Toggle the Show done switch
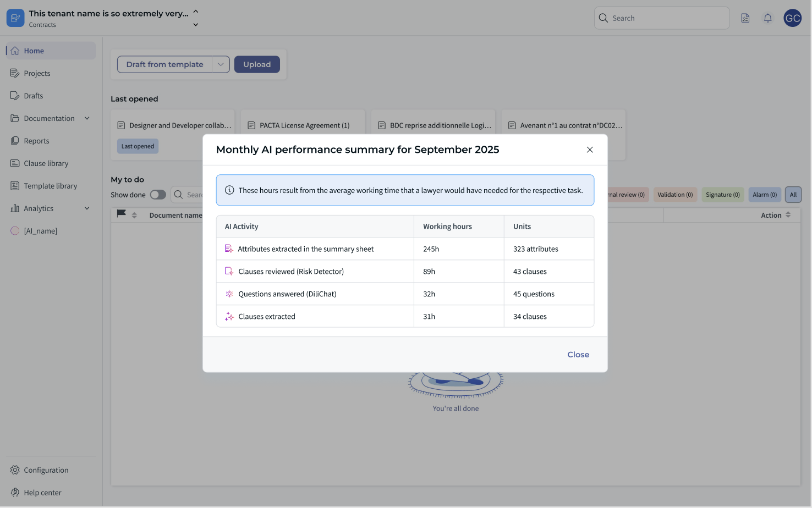This screenshot has height=508, width=812. [x=158, y=195]
